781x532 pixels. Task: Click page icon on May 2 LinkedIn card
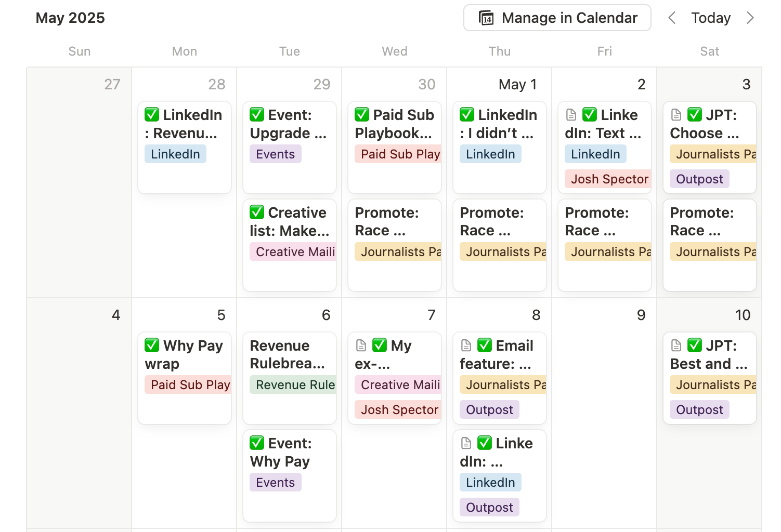(571, 115)
